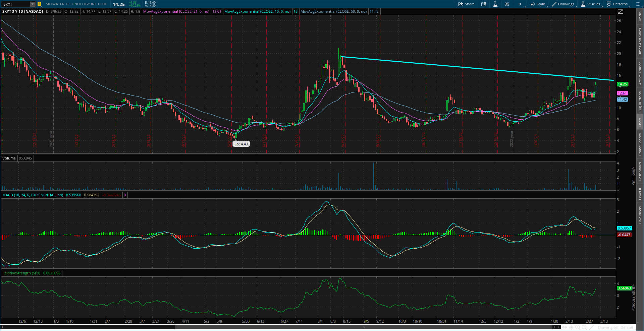Open the D timeframe aggregation selector
The width and height of the screenshot is (644, 331).
[520, 4]
